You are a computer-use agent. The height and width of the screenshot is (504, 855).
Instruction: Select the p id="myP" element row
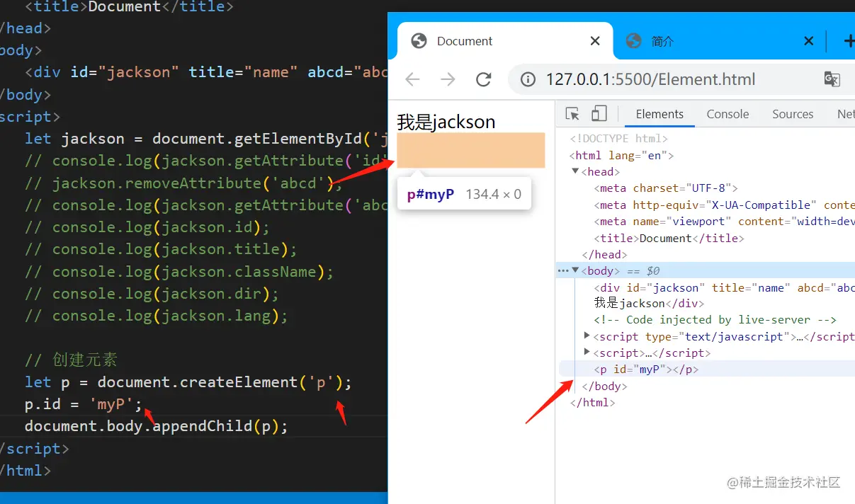pos(706,370)
